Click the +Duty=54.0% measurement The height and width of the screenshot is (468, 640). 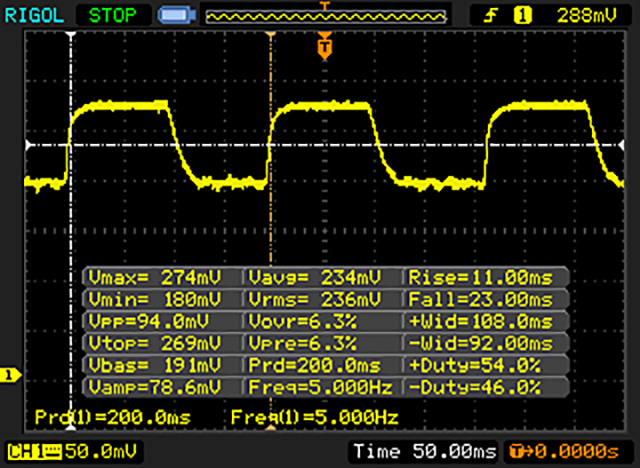(475, 365)
